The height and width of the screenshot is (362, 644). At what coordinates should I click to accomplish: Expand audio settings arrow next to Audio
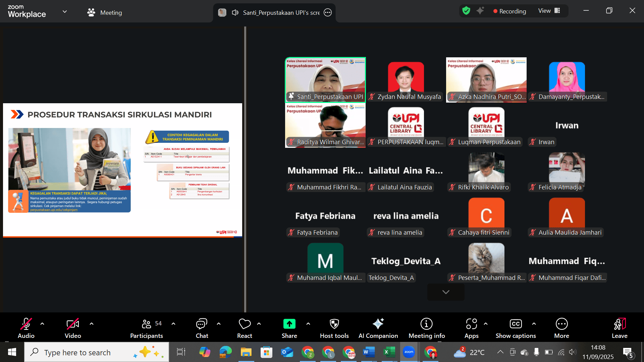(42, 324)
